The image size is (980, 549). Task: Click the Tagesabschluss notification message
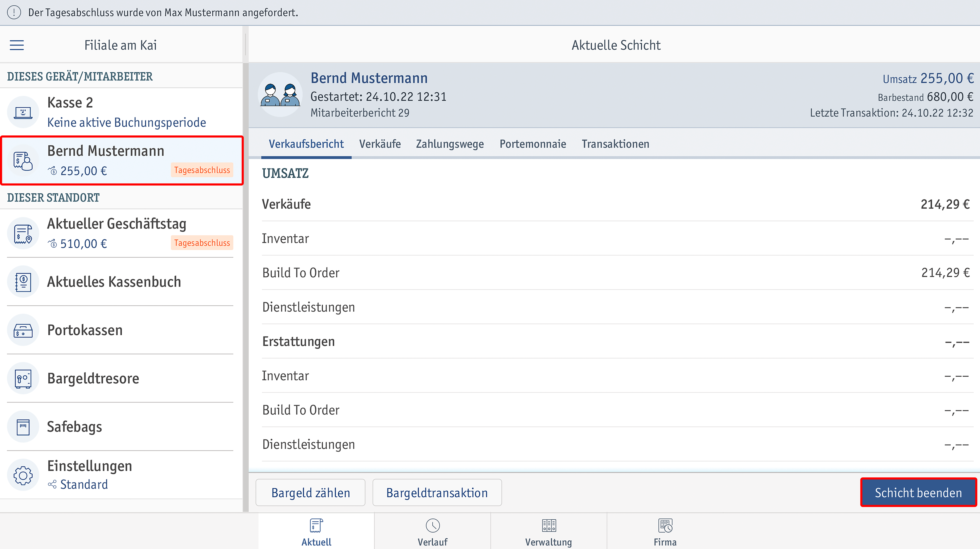click(163, 13)
